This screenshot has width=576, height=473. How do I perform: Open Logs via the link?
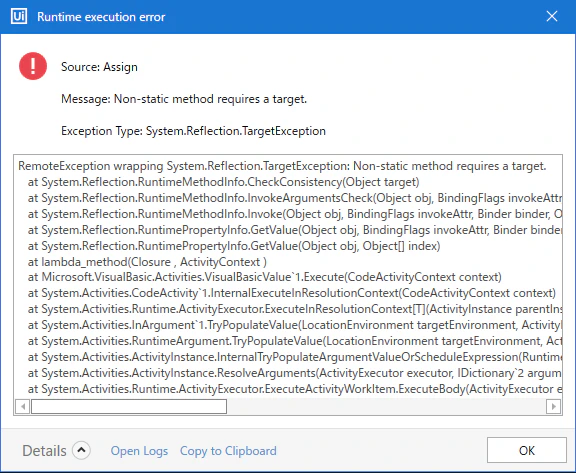pos(139,451)
